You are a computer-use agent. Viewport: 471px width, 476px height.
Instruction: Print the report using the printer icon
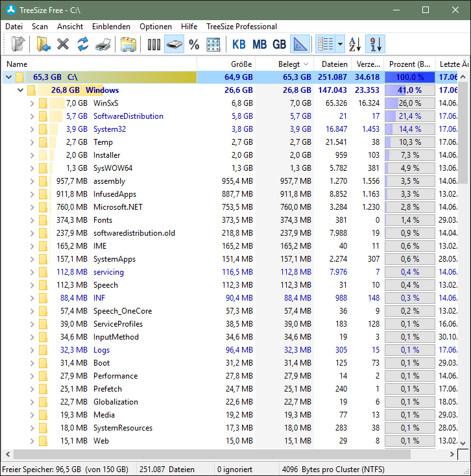[x=103, y=44]
